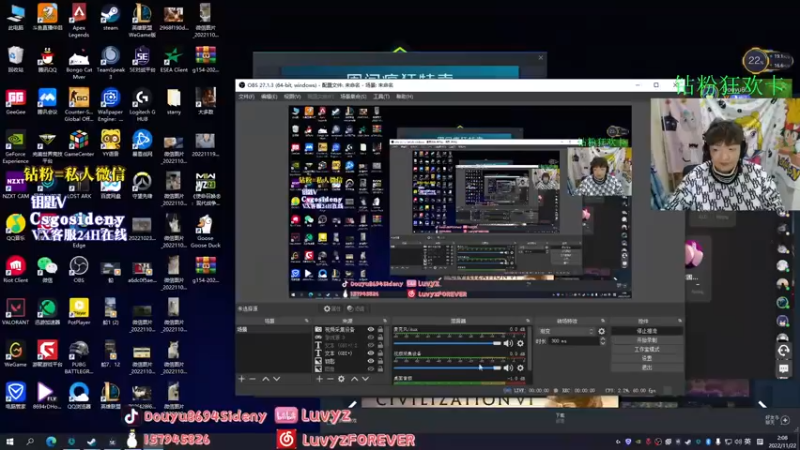Open the last menu in OBS menu bar
Image resolution: width=800 pixels, height=450 pixels.
click(405, 96)
